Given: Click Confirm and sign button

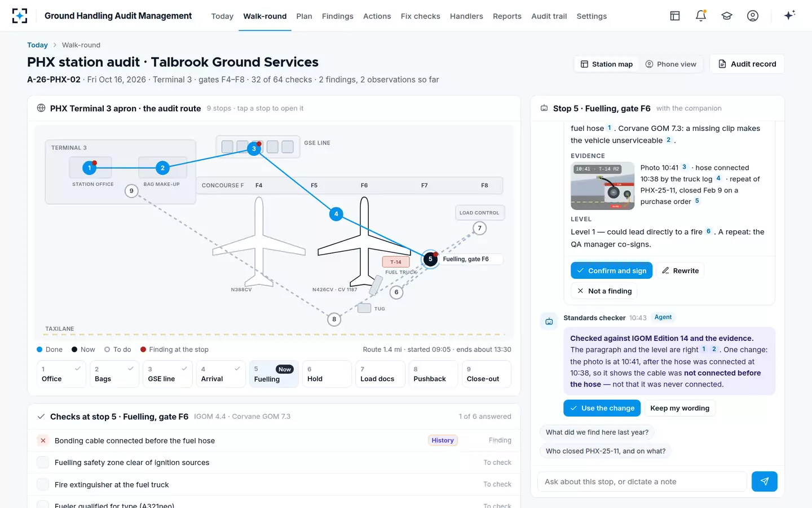Looking at the screenshot, I should point(612,270).
